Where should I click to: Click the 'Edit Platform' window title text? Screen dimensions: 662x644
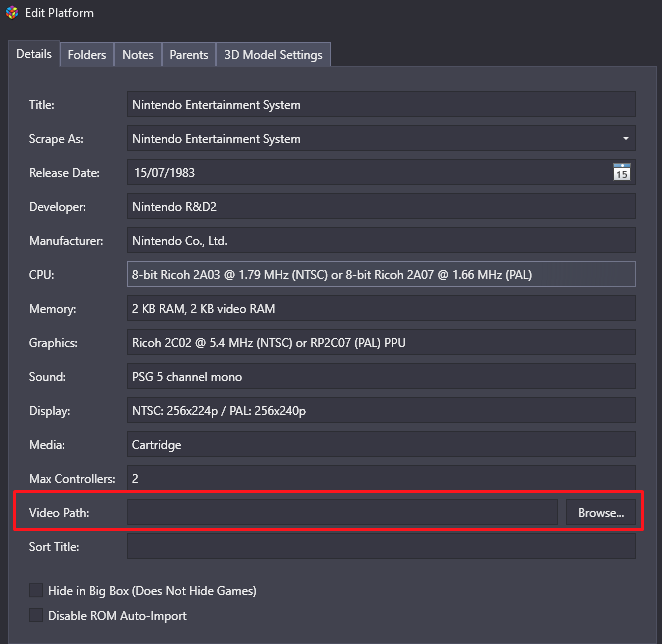click(59, 13)
